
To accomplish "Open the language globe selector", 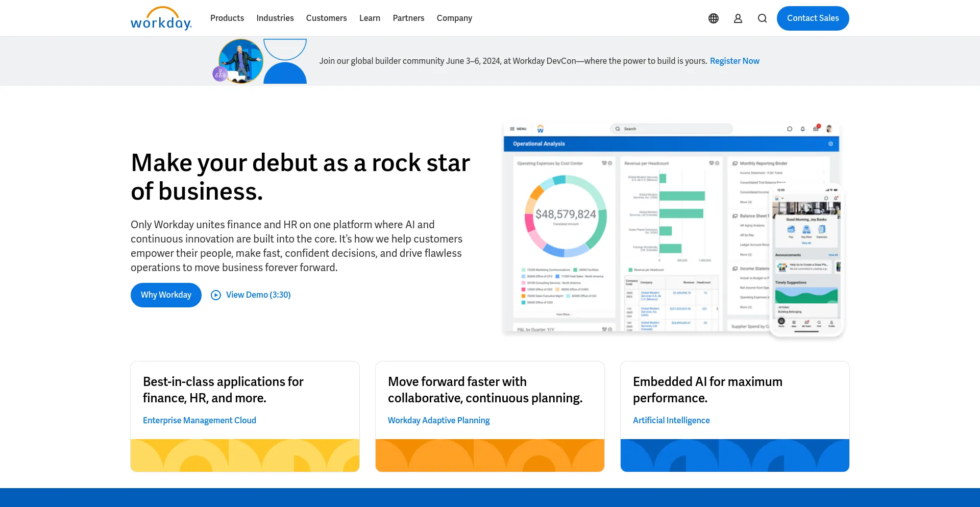I will [714, 18].
